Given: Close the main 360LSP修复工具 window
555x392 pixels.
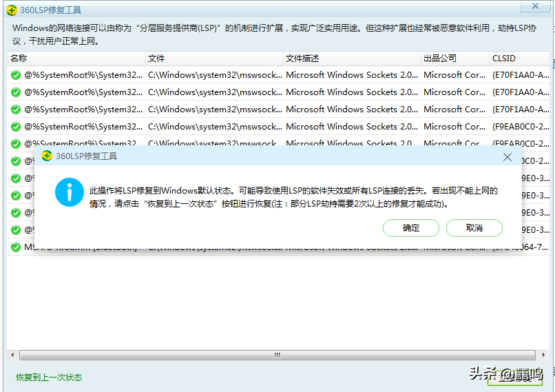Looking at the screenshot, I should click(x=535, y=6).
